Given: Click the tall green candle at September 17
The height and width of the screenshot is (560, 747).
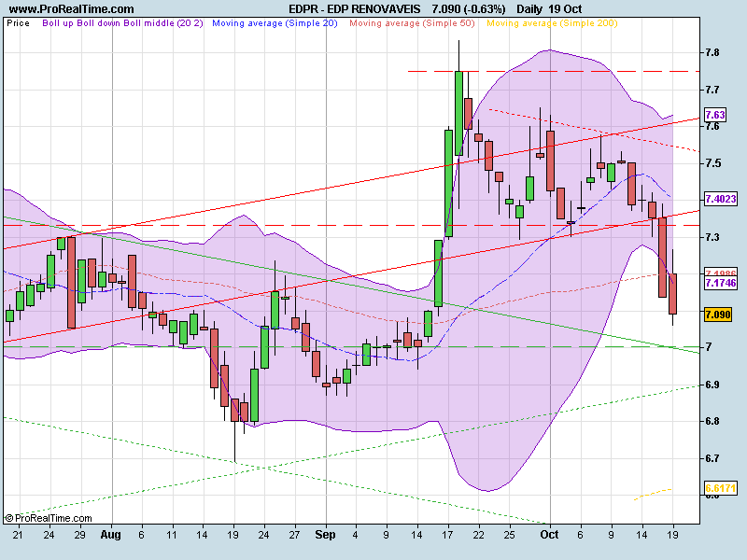Looking at the screenshot, I should 448,183.
